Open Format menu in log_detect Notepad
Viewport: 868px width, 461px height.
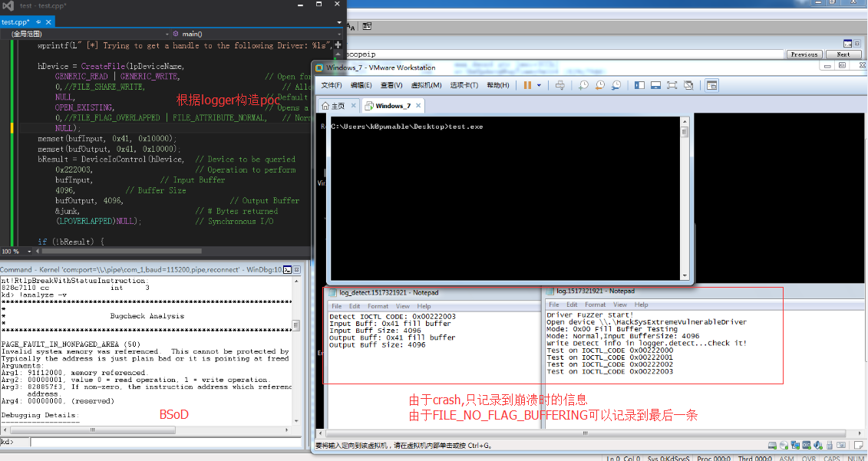click(x=378, y=305)
